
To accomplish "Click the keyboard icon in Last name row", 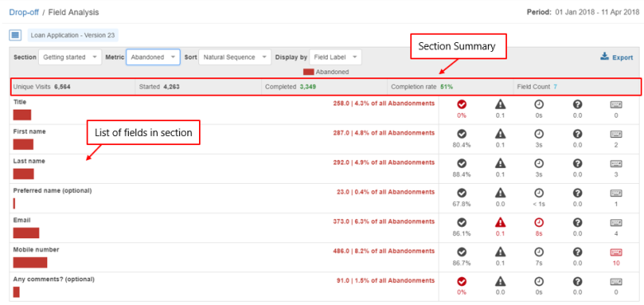I will (616, 163).
